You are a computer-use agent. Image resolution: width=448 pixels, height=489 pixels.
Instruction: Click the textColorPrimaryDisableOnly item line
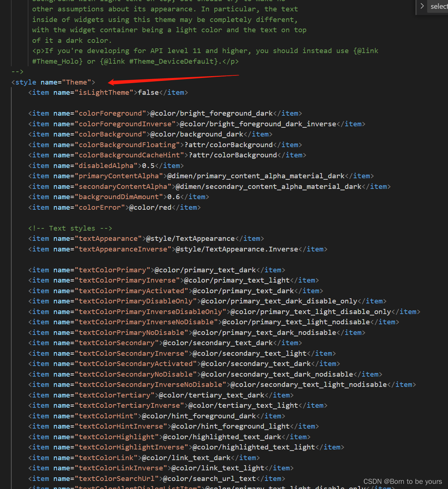click(x=207, y=301)
